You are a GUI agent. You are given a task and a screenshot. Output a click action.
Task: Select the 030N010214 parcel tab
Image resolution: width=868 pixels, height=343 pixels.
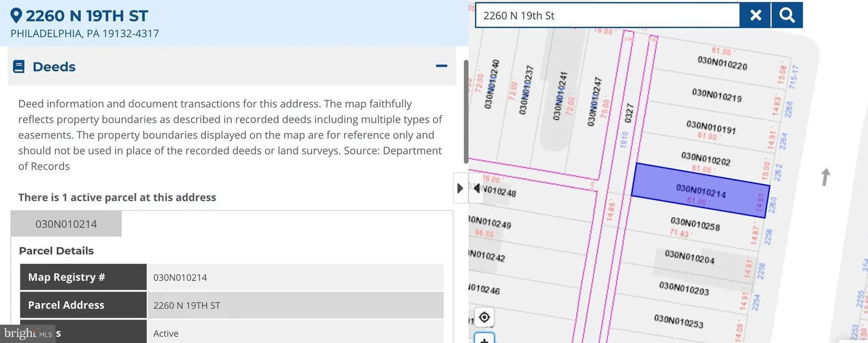tap(66, 224)
